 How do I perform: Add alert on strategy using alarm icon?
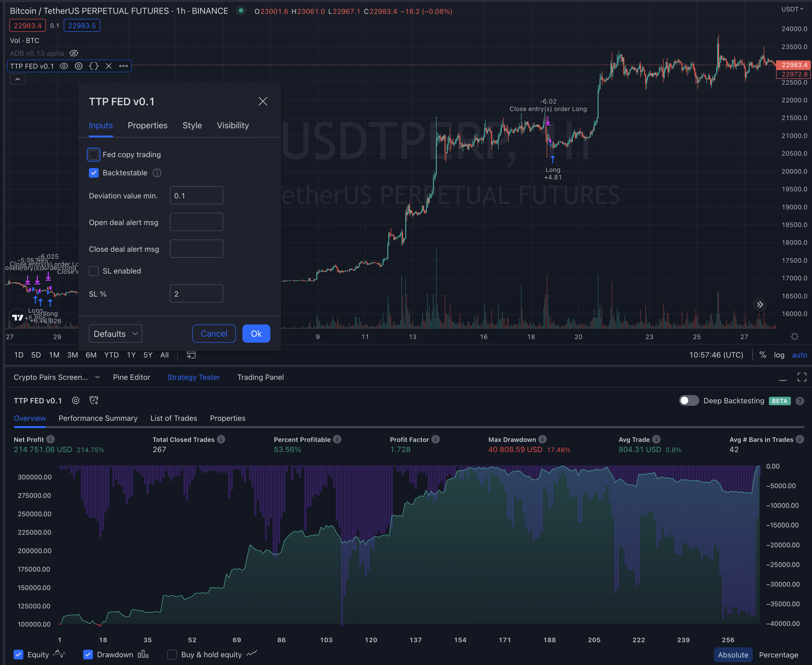pyautogui.click(x=94, y=401)
